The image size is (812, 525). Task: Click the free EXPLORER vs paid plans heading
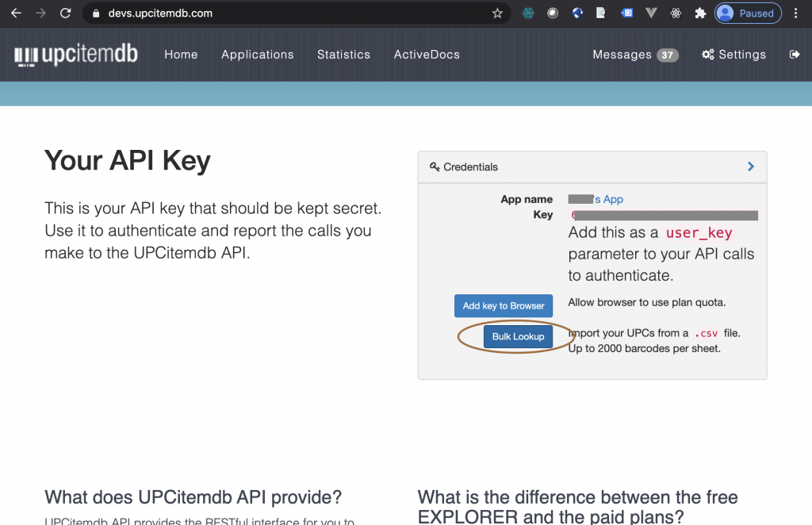click(578, 506)
